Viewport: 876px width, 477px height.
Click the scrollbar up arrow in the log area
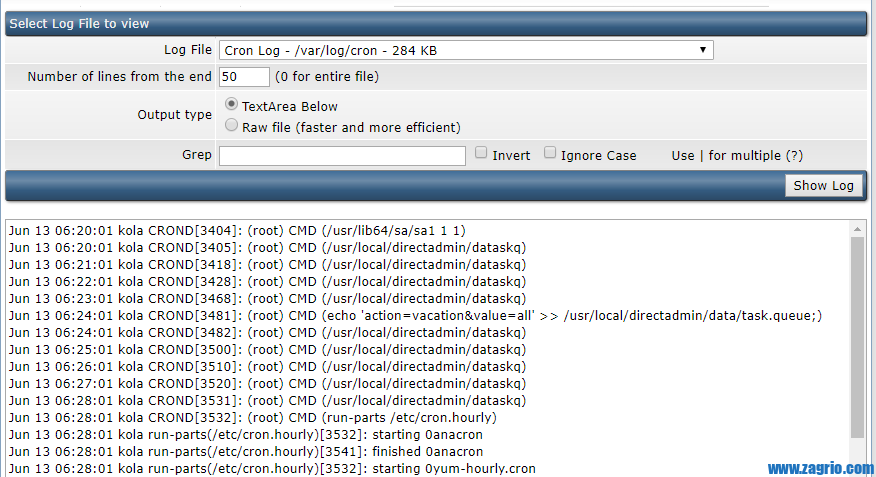[857, 229]
